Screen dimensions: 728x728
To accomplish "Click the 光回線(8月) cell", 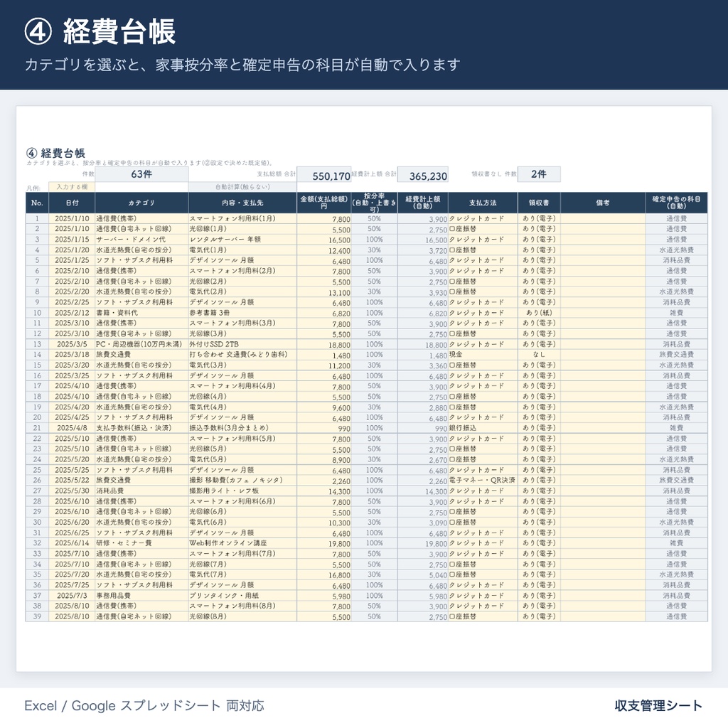I will 242,616.
